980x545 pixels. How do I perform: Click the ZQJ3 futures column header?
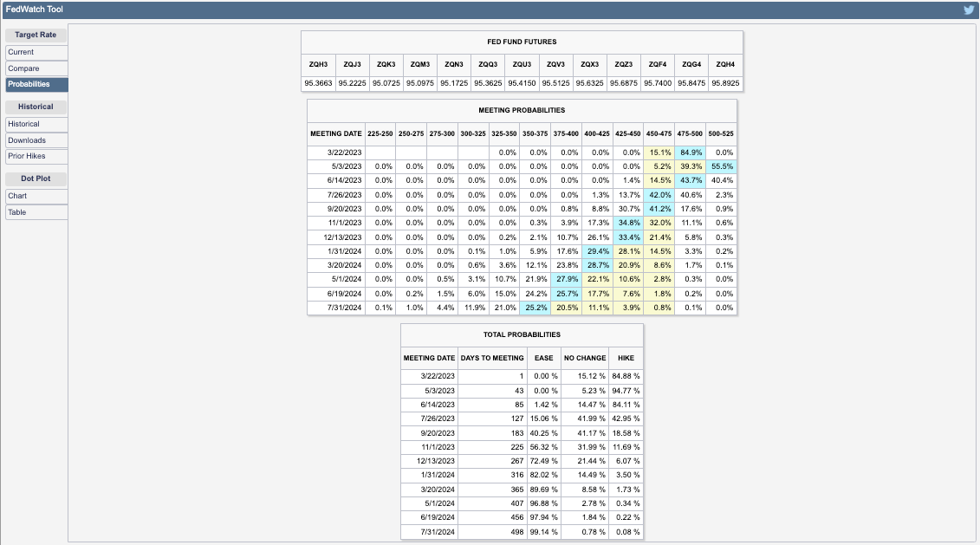click(352, 64)
